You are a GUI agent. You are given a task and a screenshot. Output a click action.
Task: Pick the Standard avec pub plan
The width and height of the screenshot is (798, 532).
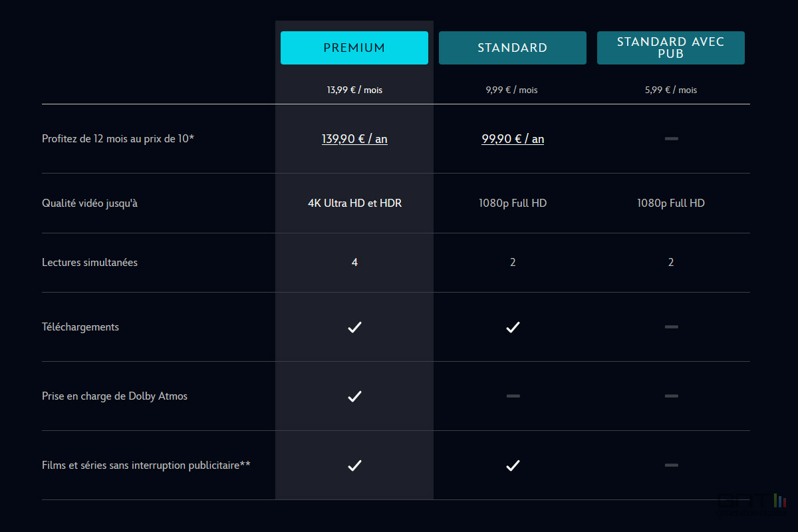pos(671,48)
